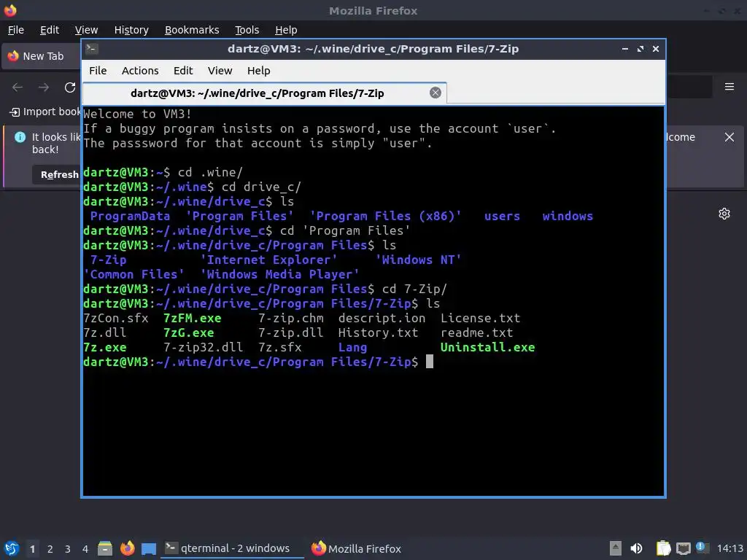Click the info icon in Firefox notification
Viewport: 747px width, 560px height.
pos(20,137)
